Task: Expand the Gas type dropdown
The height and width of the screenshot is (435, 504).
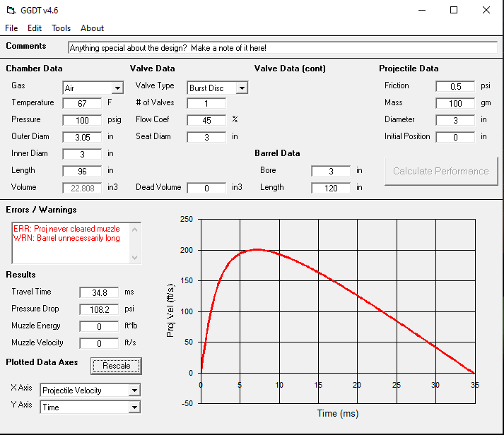Action: pos(117,88)
